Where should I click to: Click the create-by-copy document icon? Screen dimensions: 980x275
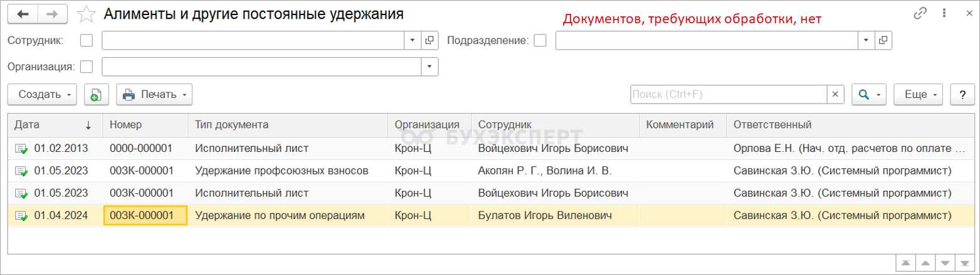[x=97, y=94]
